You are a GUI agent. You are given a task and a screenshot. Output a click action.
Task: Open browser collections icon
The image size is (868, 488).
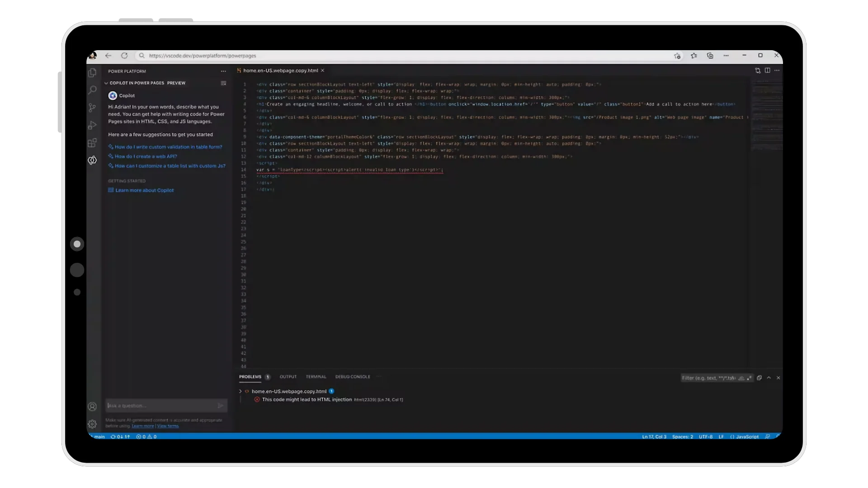click(x=710, y=56)
